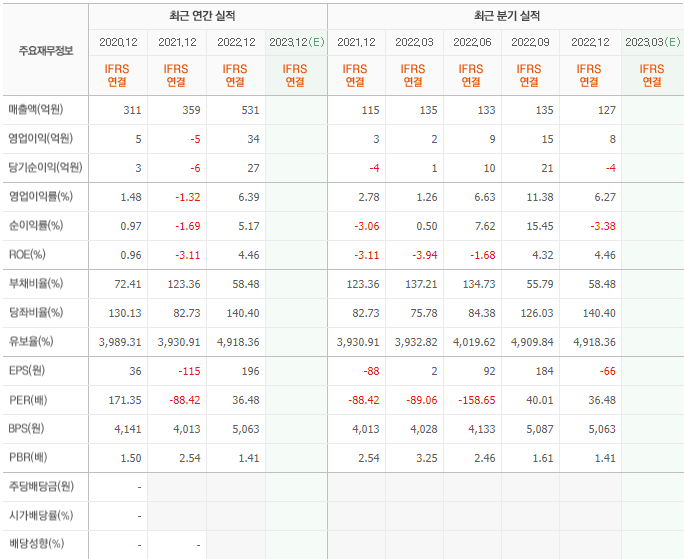Image resolution: width=685 pixels, height=559 pixels.
Task: Click the PER(배) row label
Action: (x=28, y=400)
